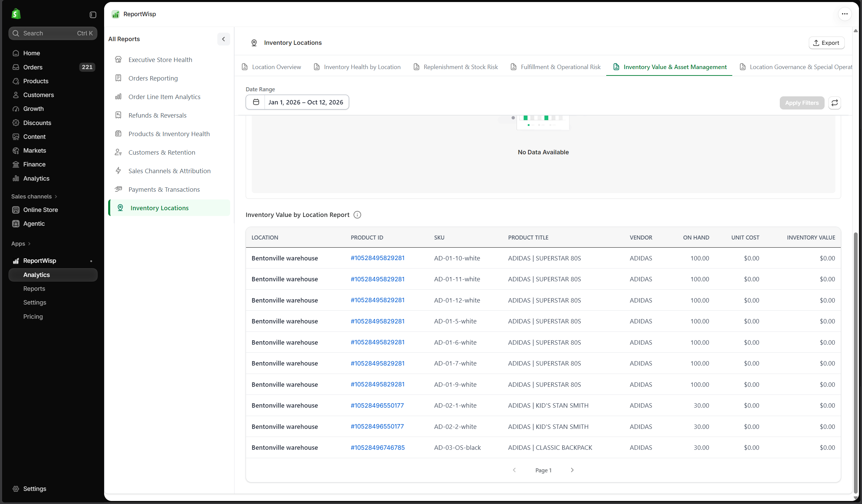Open product ID link for AD-01-10-white
This screenshot has width=862, height=504.
click(x=377, y=258)
